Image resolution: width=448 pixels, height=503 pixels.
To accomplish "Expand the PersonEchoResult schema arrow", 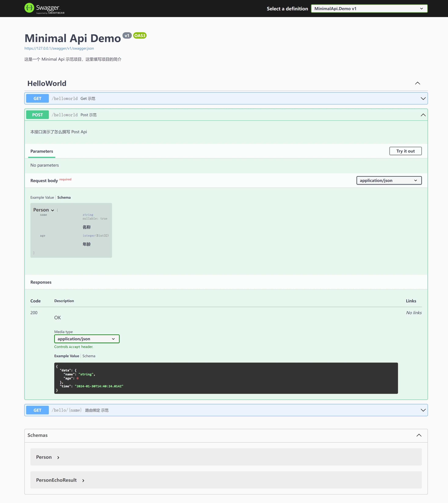I will (83, 480).
